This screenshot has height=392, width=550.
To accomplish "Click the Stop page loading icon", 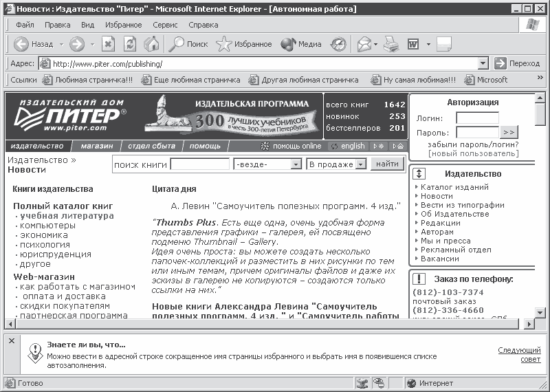I will coord(109,44).
